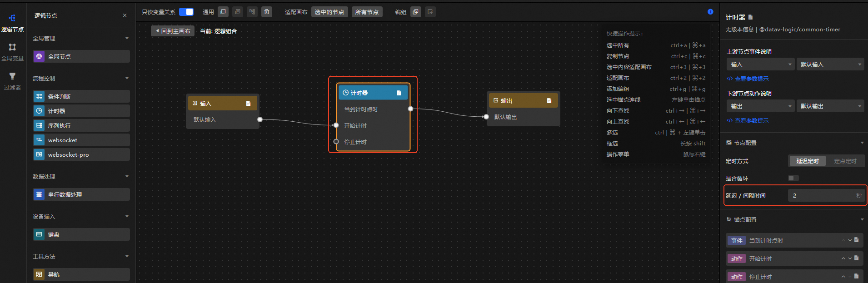Fit canvas to 所有节点

pyautogui.click(x=367, y=12)
